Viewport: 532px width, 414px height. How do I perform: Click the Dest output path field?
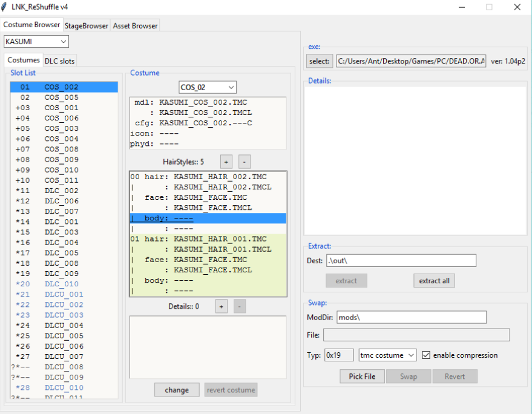401,260
